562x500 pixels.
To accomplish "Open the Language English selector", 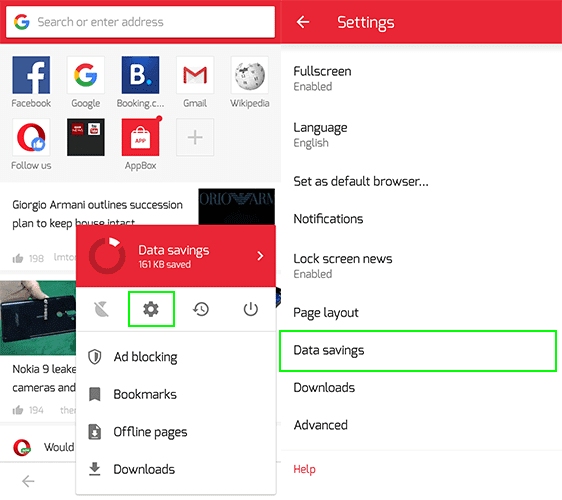I will point(421,135).
